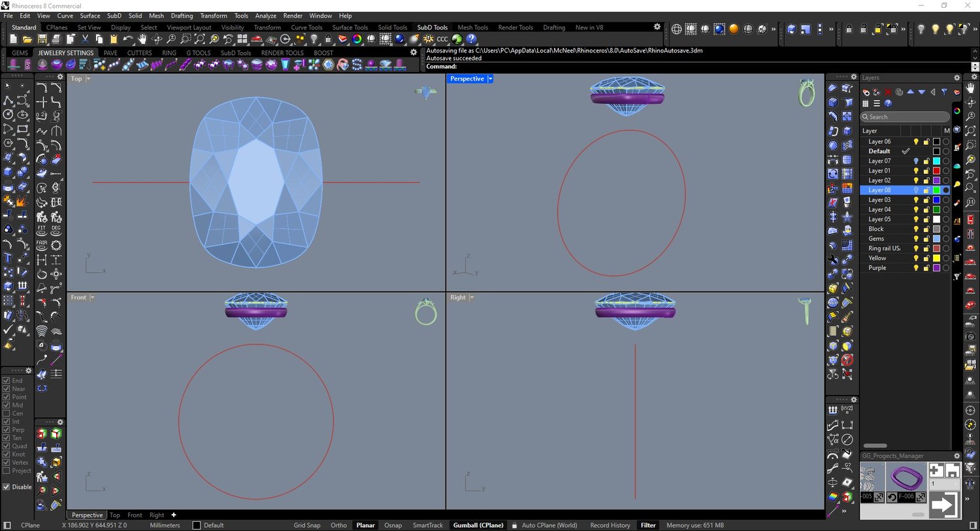Screen dimensions: 980x531
Task: Open the Top viewport dropdown arrow
Action: 88,78
